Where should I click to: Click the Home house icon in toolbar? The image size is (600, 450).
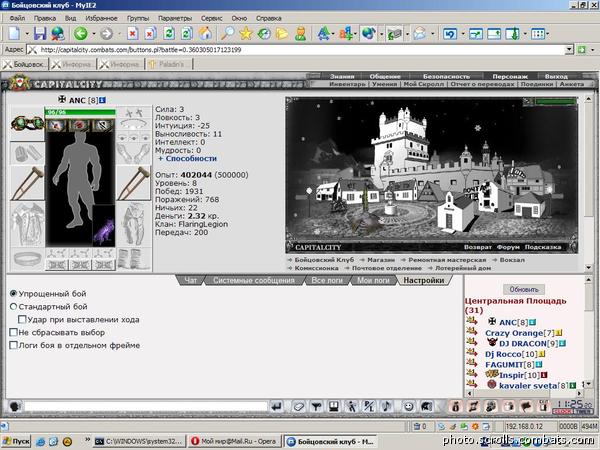point(205,34)
